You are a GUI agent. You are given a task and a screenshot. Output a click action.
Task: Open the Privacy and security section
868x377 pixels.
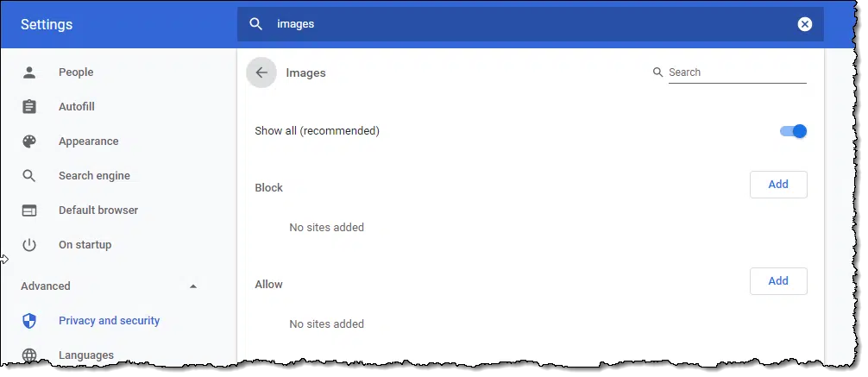coord(109,321)
